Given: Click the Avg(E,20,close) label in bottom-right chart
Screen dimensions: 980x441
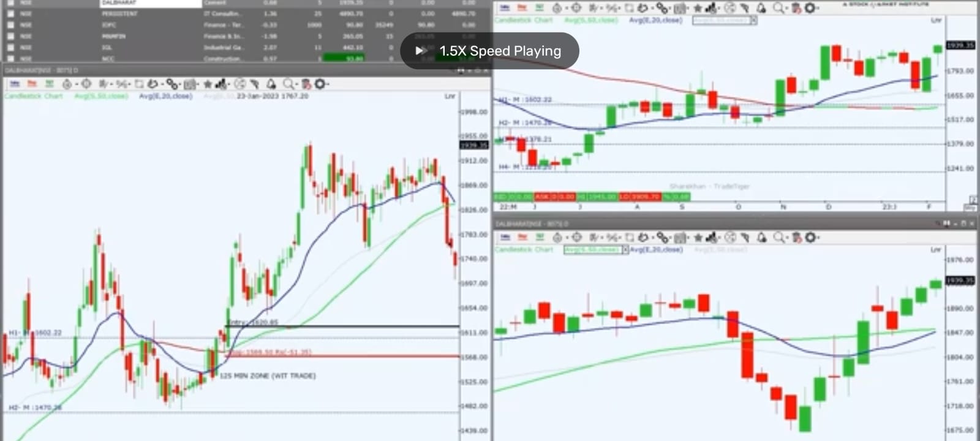Looking at the screenshot, I should tap(656, 249).
